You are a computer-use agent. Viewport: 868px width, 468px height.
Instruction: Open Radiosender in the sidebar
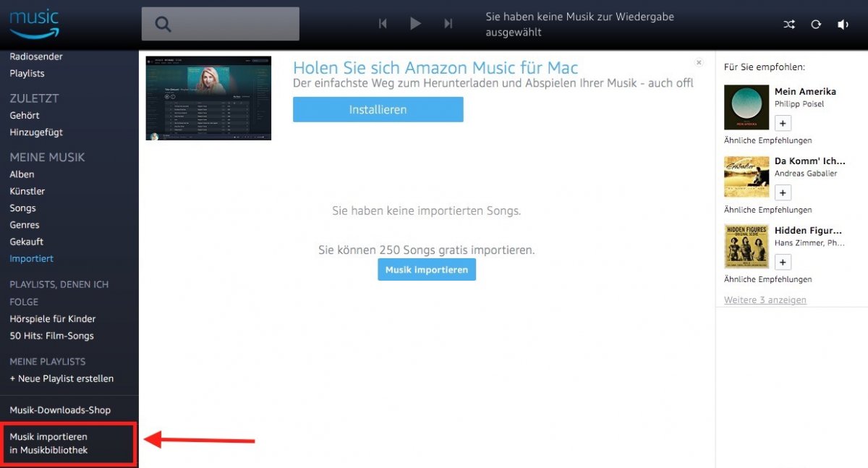(36, 56)
